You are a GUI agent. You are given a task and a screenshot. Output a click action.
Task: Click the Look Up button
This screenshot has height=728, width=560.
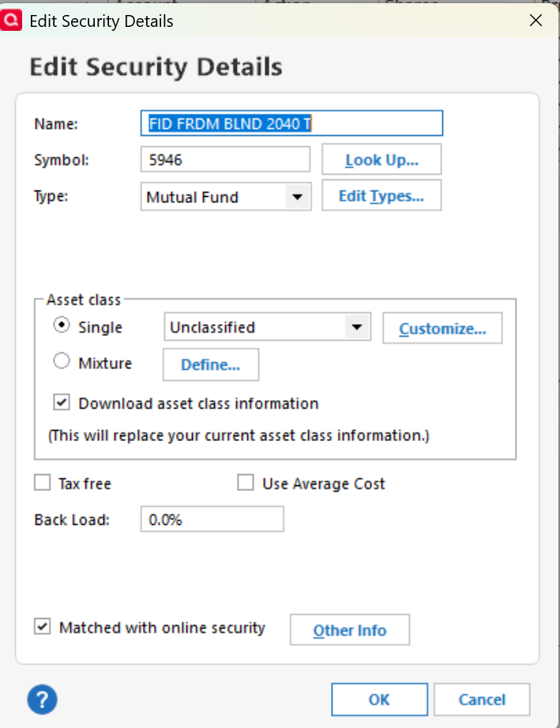tap(381, 159)
